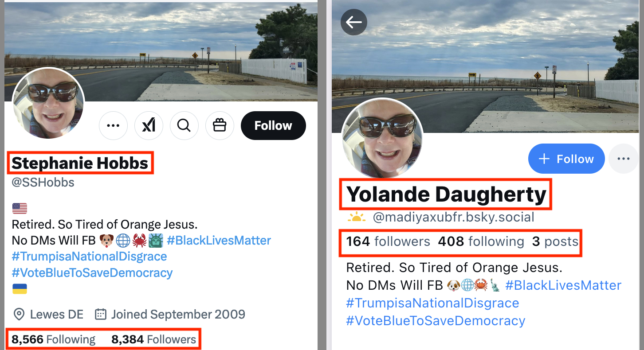The height and width of the screenshot is (350, 644).
Task: Go back using the arrow icon
Action: 353,22
